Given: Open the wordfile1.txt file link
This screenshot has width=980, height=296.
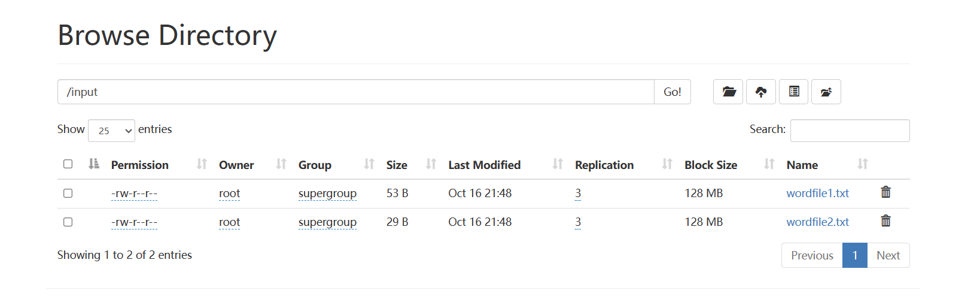Looking at the screenshot, I should tap(817, 193).
